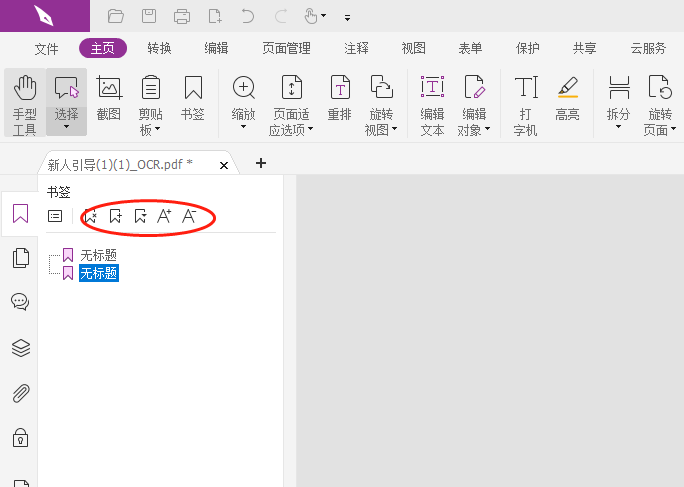Viewport: 684px width, 487px height.
Task: Click the Print icon in quick toolbar
Action: [181, 17]
